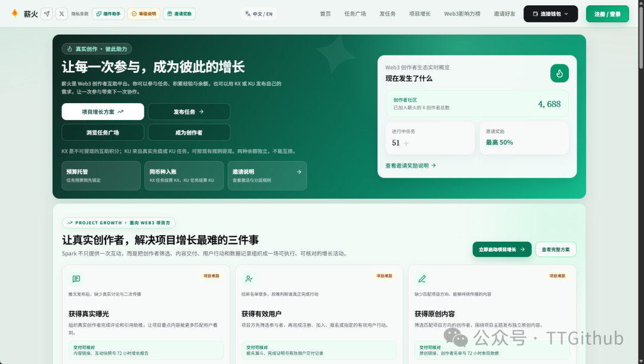The width and height of the screenshot is (644, 364).
Task: Open 任务广场 in navigation
Action: [x=355, y=14]
